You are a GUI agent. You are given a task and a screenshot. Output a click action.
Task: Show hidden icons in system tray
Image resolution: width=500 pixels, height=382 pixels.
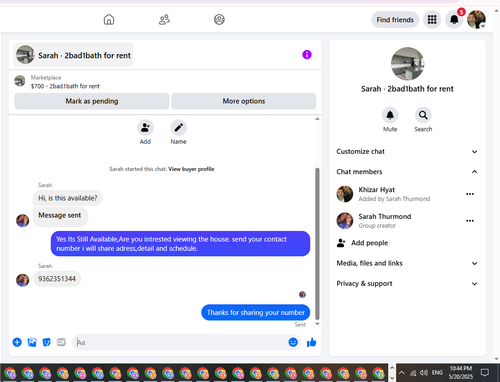point(402,373)
